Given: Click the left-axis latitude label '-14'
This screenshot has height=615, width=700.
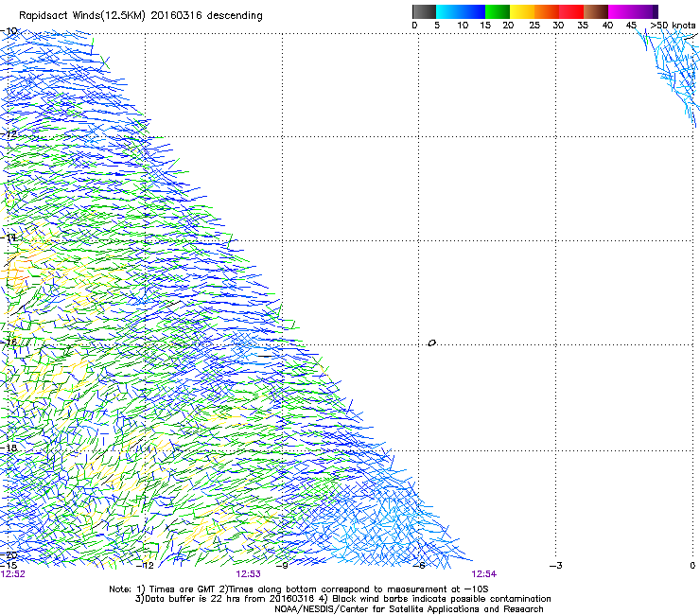Looking at the screenshot, I should coord(9,237).
